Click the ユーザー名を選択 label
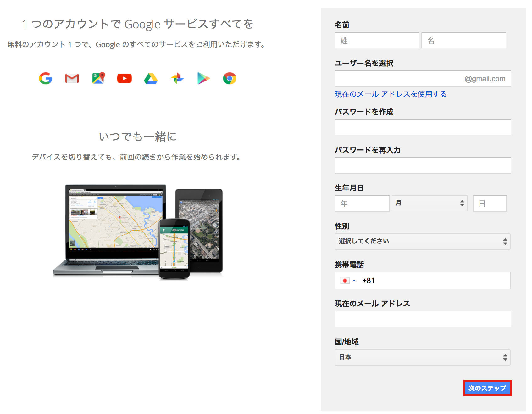The height and width of the screenshot is (414, 532). tap(364, 63)
